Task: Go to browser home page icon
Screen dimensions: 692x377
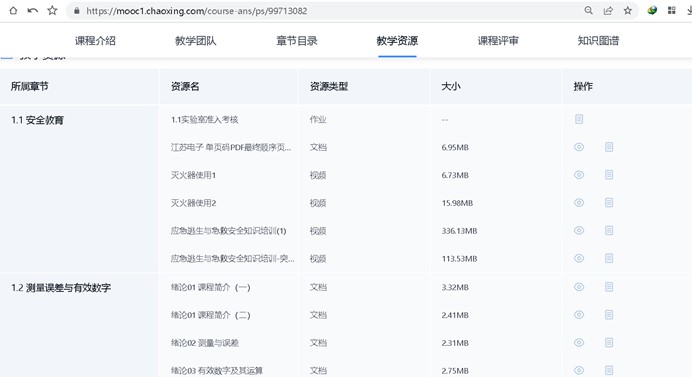Action: tap(13, 11)
